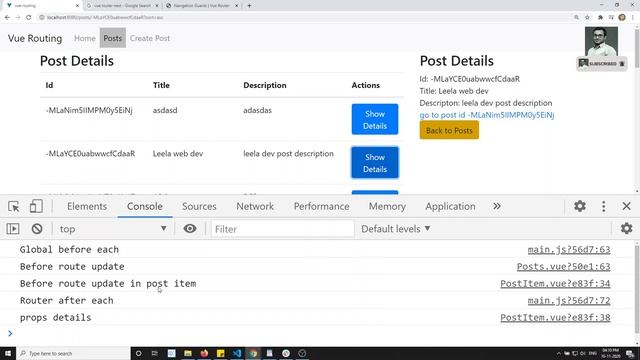Bookmark this page with the star icon
The image size is (640, 360).
(x=587, y=17)
